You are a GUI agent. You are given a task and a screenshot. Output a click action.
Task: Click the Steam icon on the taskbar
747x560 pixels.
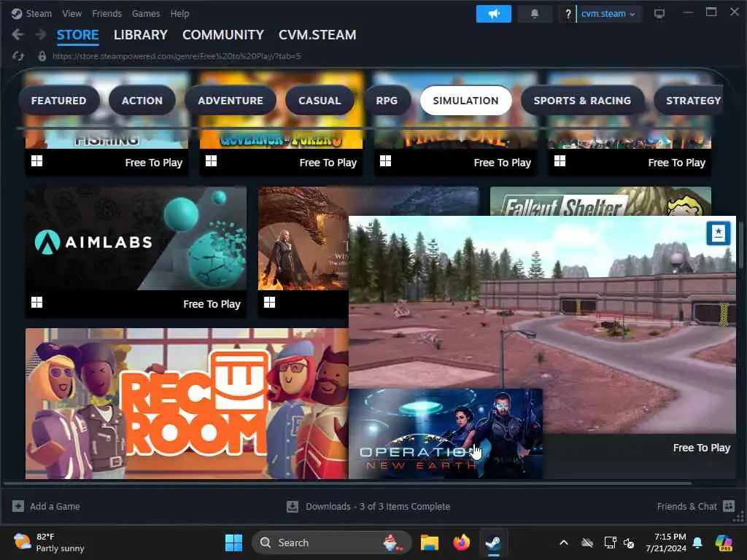click(x=494, y=542)
